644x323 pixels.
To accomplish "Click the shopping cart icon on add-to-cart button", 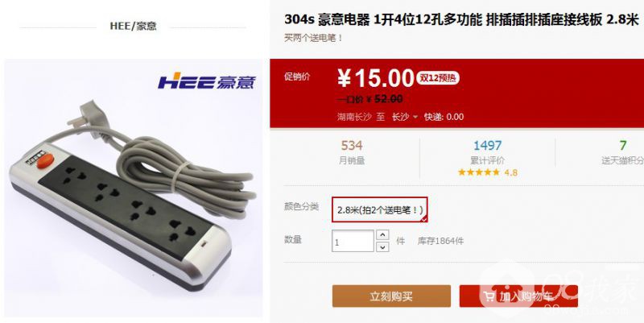I will coord(489,296).
